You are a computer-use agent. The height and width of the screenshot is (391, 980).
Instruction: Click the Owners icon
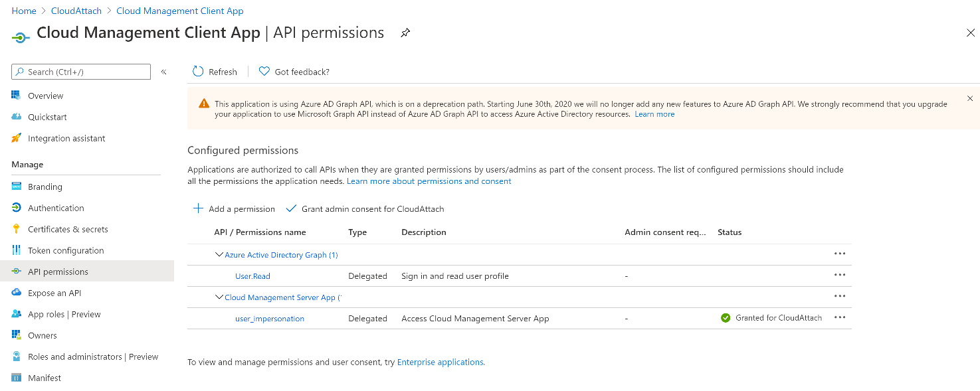17,335
